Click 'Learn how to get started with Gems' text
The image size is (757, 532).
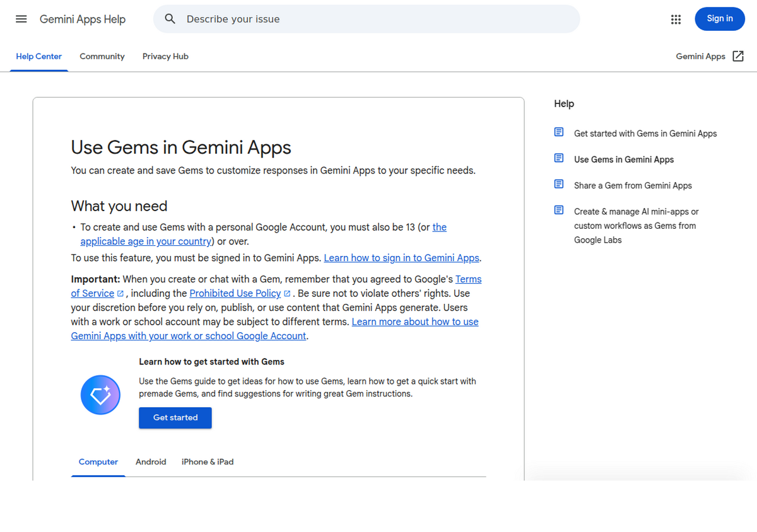pyautogui.click(x=211, y=362)
